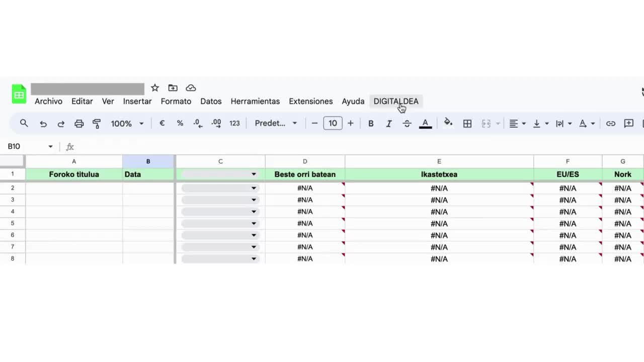Toggle strikethrough formatting
The image size is (644, 362).
pos(407,124)
